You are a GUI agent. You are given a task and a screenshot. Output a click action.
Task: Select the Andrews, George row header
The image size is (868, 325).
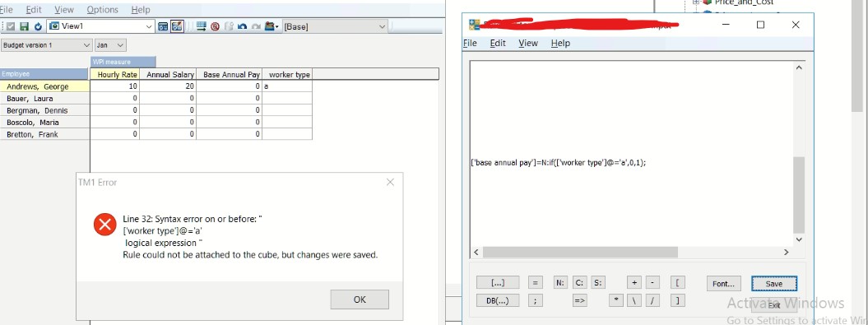[x=44, y=86]
